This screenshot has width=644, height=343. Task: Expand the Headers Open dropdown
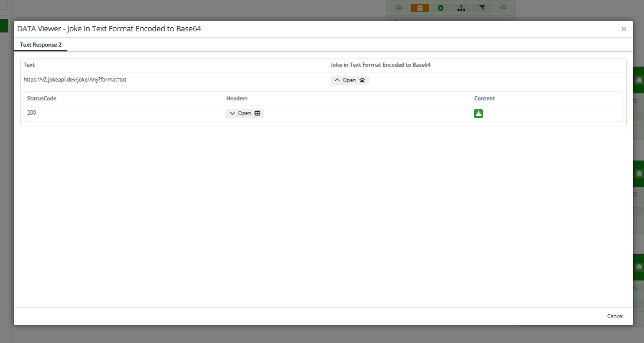244,113
